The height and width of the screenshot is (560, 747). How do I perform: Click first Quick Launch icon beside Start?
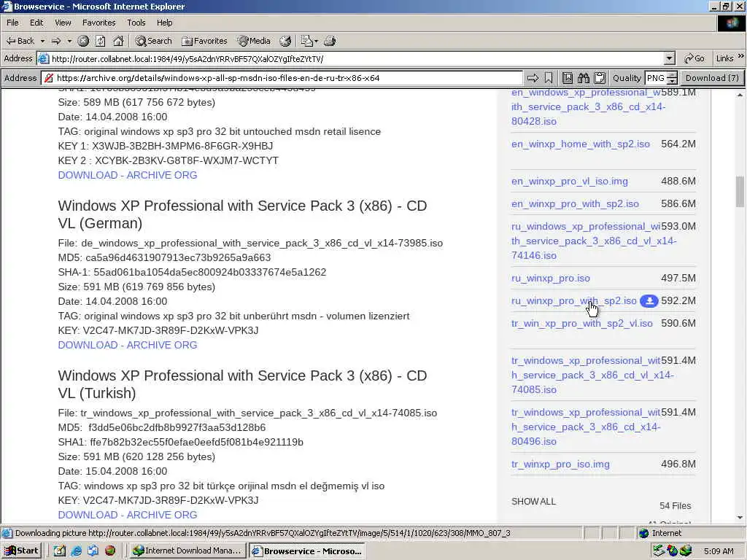(60, 551)
